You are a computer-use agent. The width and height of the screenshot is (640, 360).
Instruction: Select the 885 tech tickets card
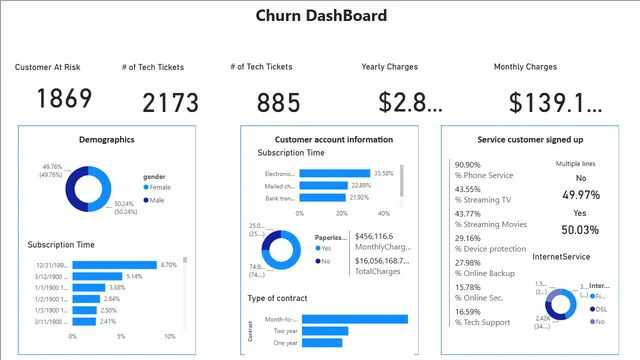pos(279,102)
